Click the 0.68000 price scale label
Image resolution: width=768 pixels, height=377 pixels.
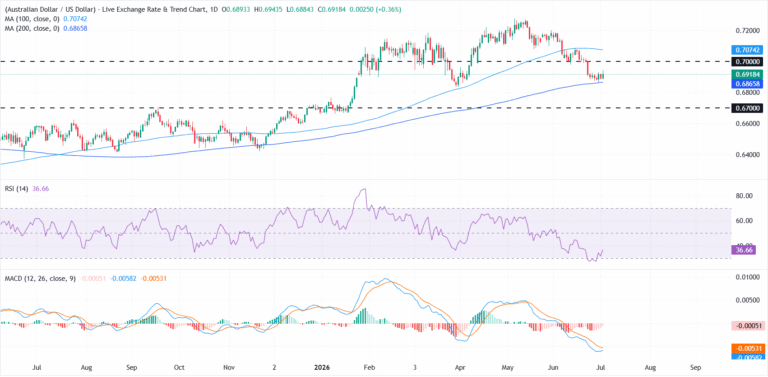(748, 93)
